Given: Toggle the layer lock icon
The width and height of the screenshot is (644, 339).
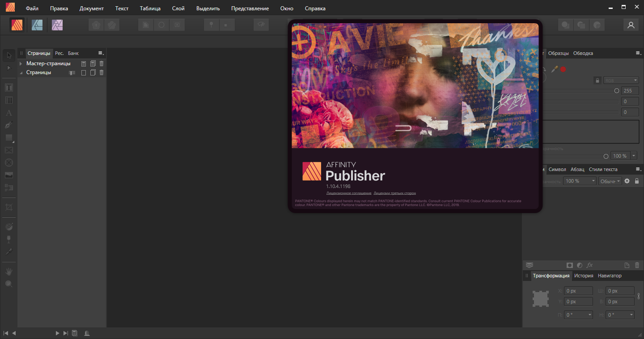Looking at the screenshot, I should (x=637, y=181).
